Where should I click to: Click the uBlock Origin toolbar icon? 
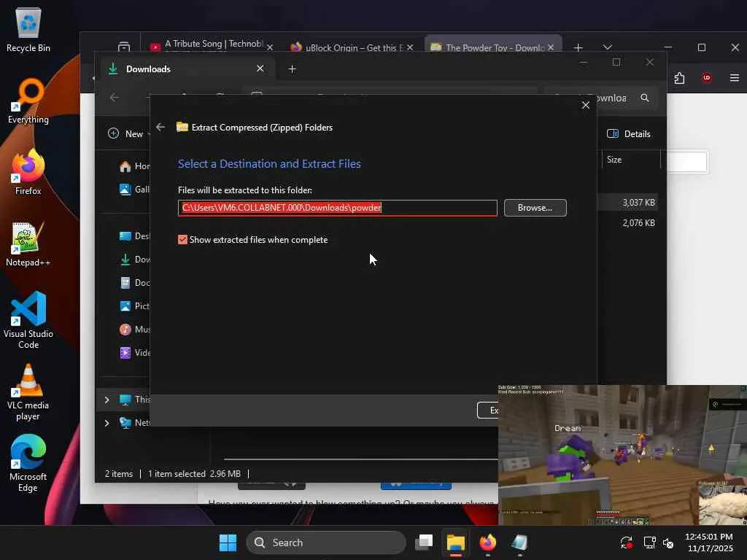(x=706, y=77)
